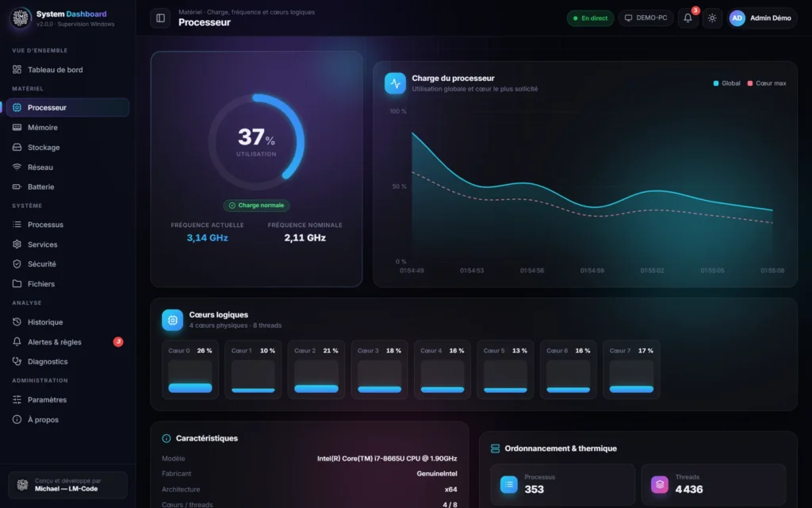This screenshot has width=812, height=508.
Task: Click the En direct status button
Action: pyautogui.click(x=590, y=18)
